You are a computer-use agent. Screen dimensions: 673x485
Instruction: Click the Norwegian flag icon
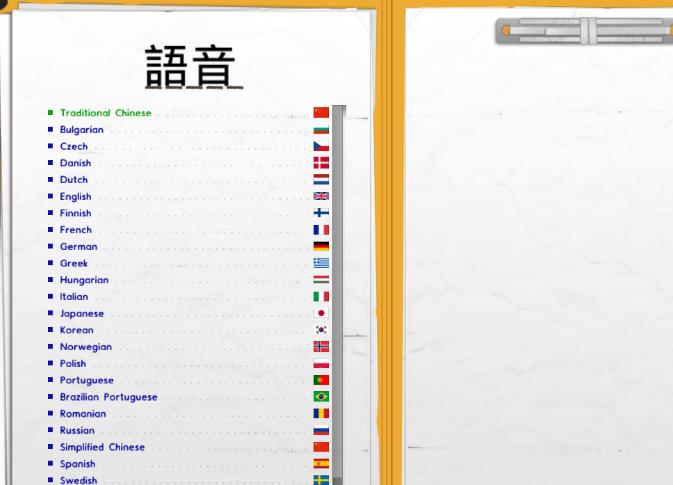tap(321, 346)
